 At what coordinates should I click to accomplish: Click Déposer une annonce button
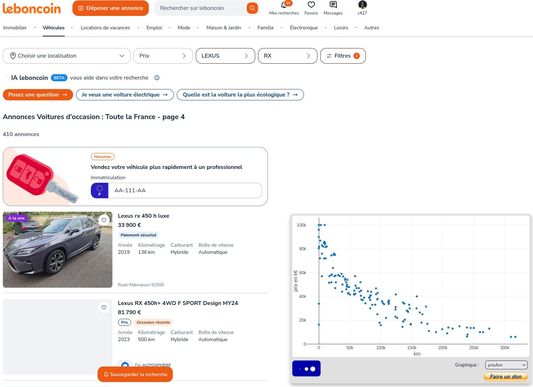[x=110, y=8]
